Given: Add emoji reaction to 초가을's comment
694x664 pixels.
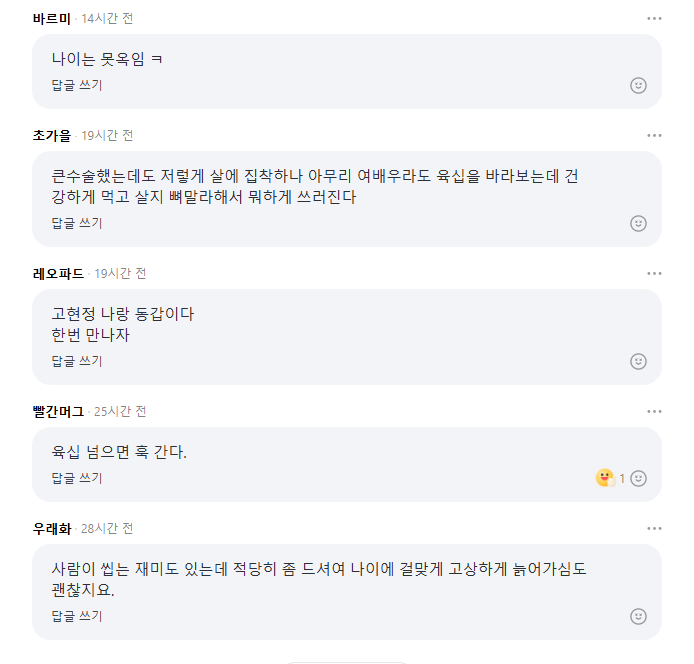Looking at the screenshot, I should [638, 223].
